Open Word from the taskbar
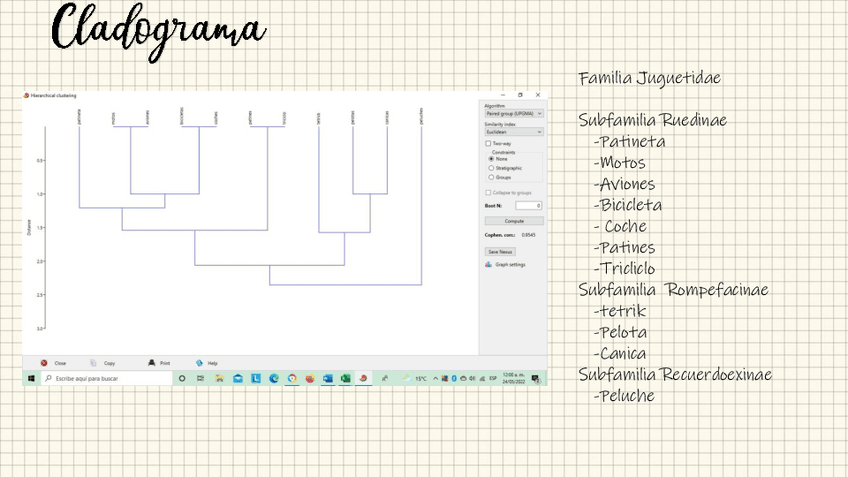 327,379
